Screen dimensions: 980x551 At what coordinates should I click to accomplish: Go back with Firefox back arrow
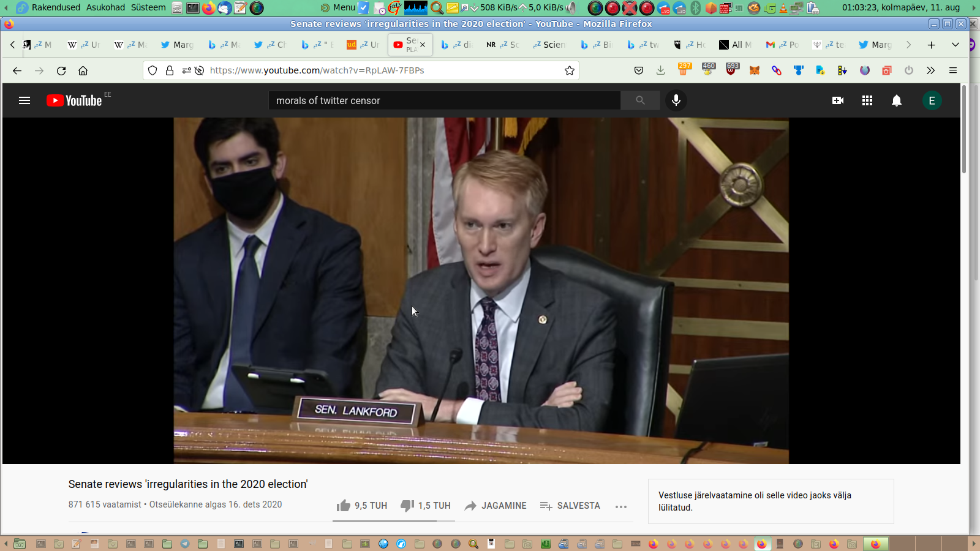coord(17,70)
